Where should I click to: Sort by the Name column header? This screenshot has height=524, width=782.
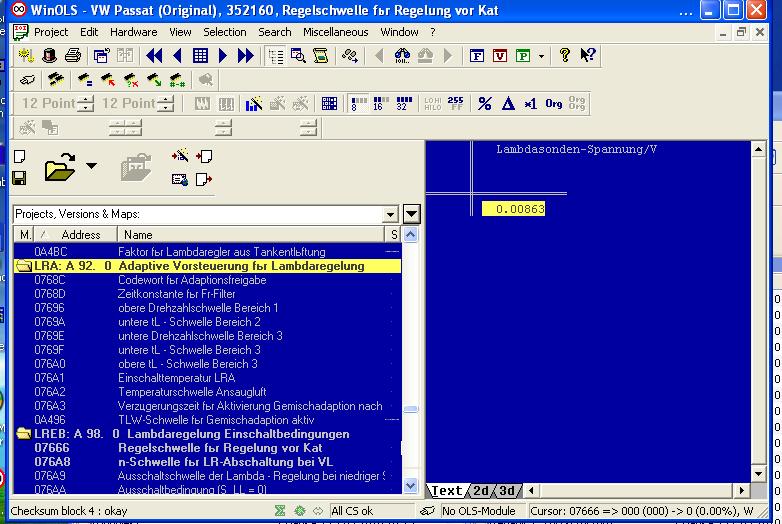point(251,234)
